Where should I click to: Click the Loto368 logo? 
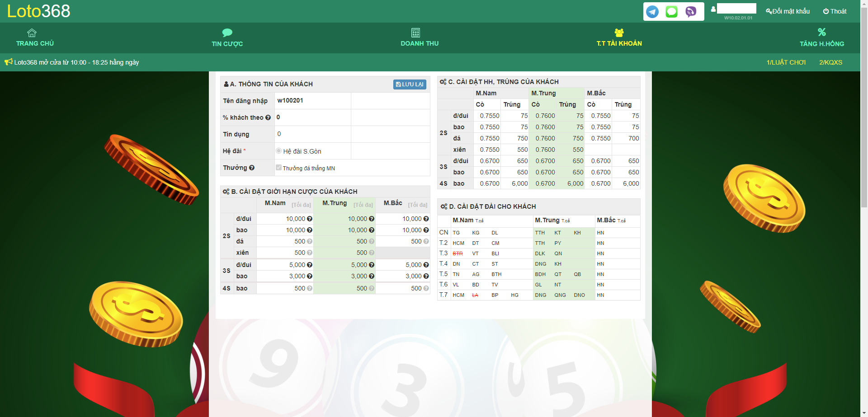pos(39,11)
